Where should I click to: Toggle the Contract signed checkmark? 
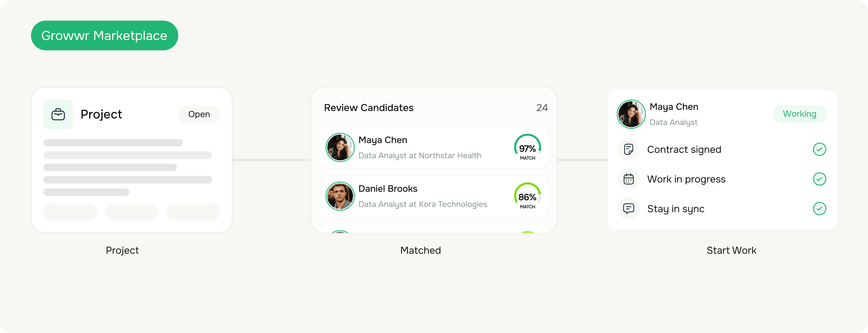point(819,149)
